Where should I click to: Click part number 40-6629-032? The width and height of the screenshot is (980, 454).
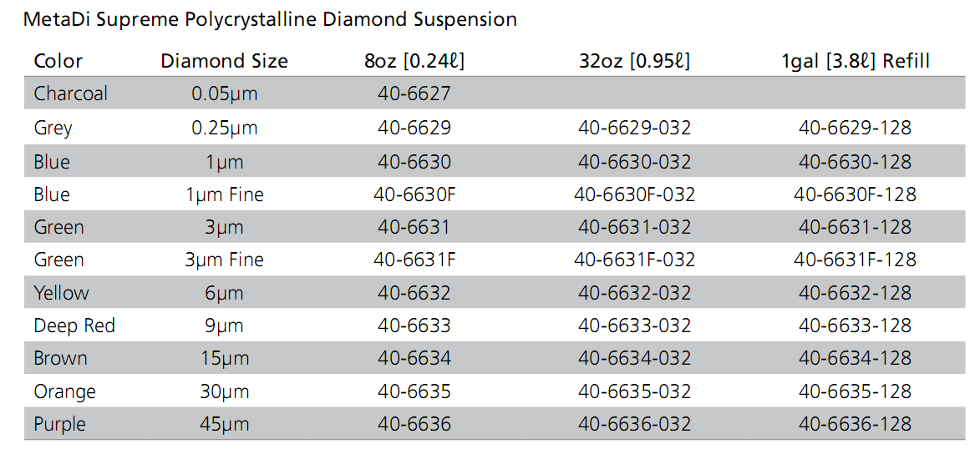coord(634,128)
